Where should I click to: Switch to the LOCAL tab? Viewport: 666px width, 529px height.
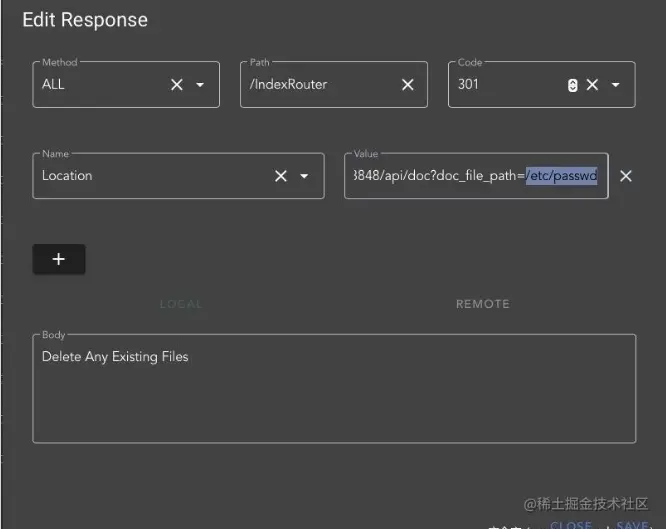point(181,304)
